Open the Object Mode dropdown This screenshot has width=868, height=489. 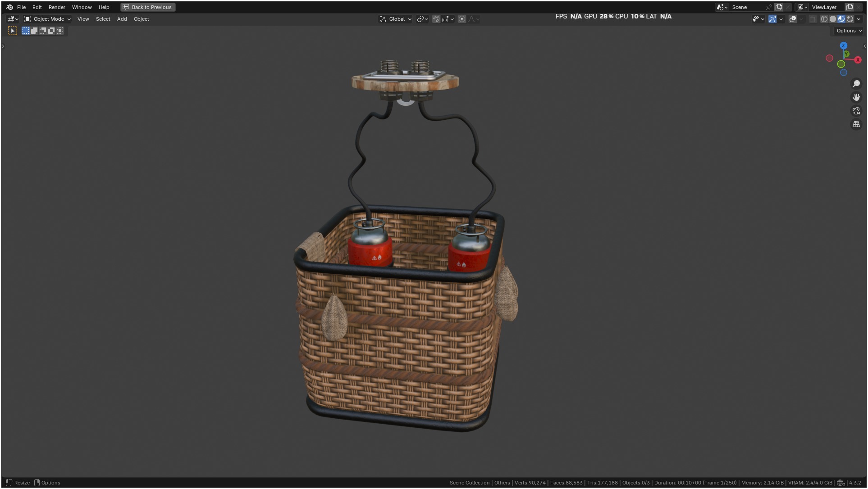click(47, 19)
